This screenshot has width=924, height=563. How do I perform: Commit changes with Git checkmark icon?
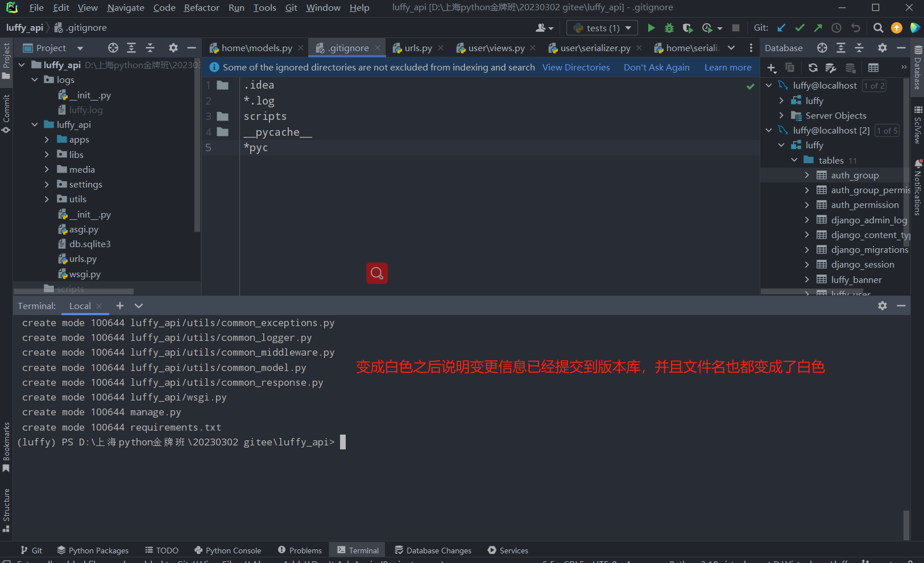pyautogui.click(x=799, y=28)
